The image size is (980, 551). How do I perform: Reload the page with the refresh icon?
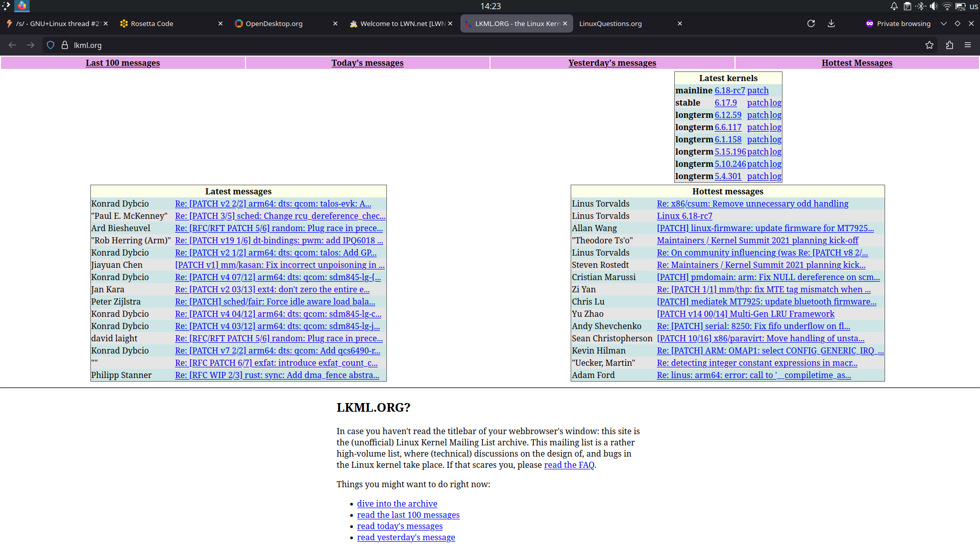pos(811,23)
